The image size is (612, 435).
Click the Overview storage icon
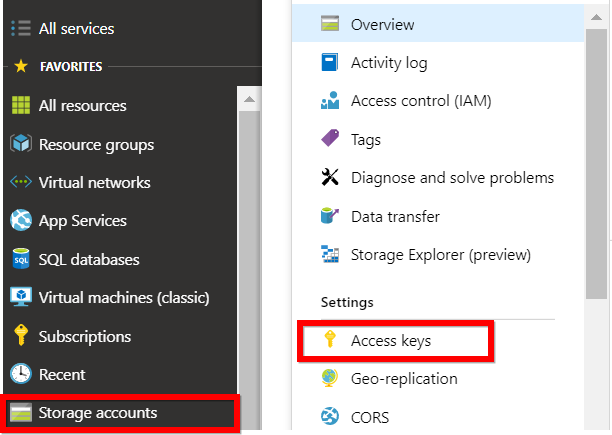[330, 23]
